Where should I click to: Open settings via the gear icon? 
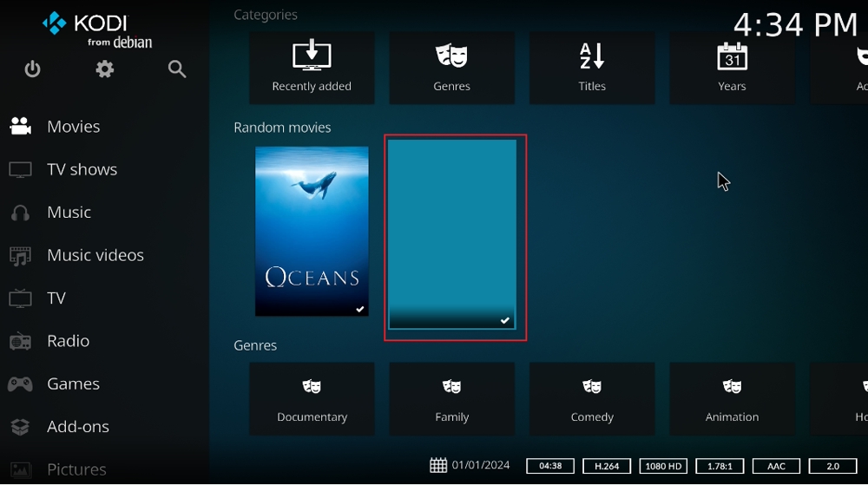(105, 69)
